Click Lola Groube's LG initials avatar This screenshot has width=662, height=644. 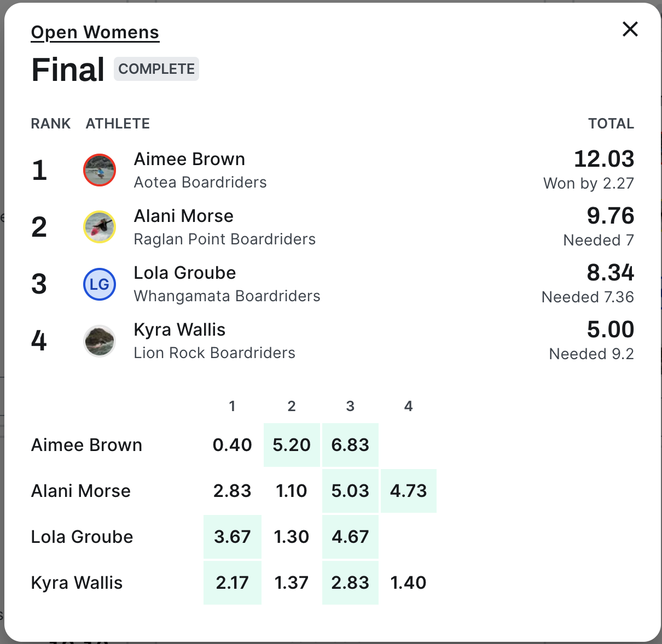[100, 284]
